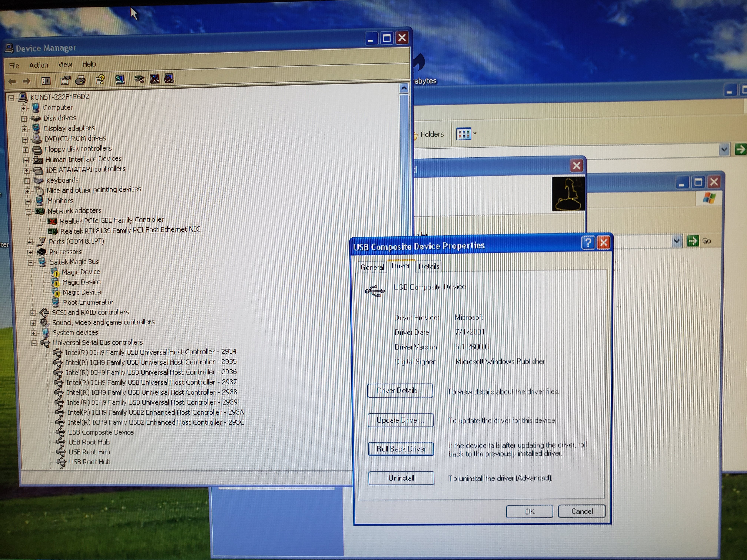This screenshot has width=747, height=560.
Task: Select the USB Composite Device tree icon
Action: coord(60,432)
